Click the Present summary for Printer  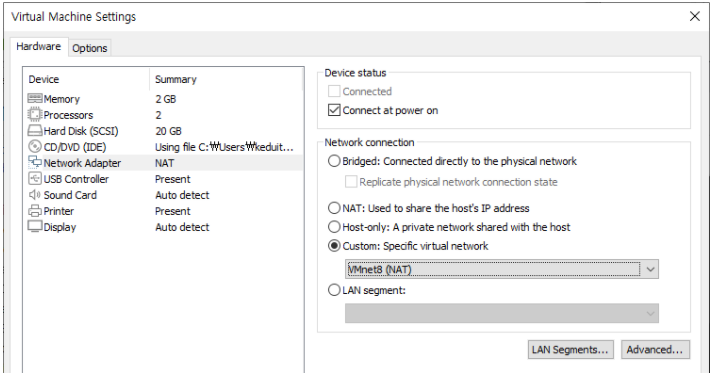tap(173, 211)
